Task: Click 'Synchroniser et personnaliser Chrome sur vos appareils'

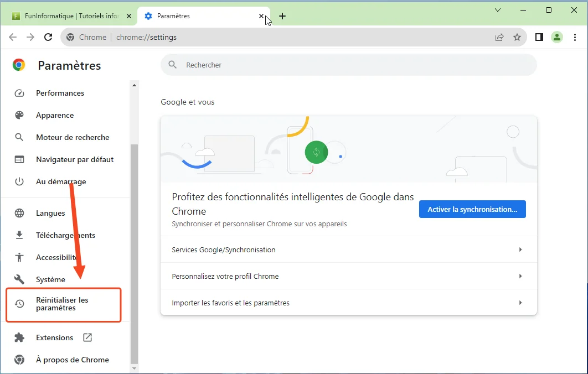Action: 259,224
